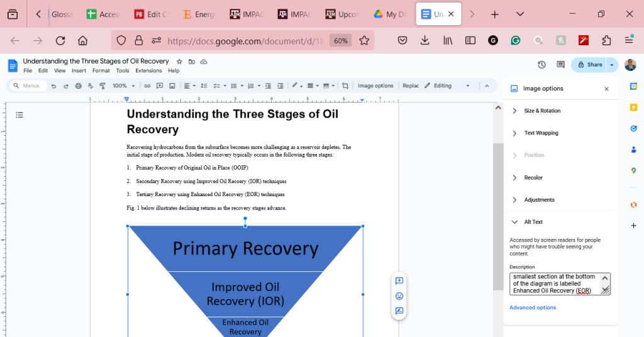This screenshot has height=337, width=644.
Task: Move document with the folder icon
Action: tap(191, 62)
